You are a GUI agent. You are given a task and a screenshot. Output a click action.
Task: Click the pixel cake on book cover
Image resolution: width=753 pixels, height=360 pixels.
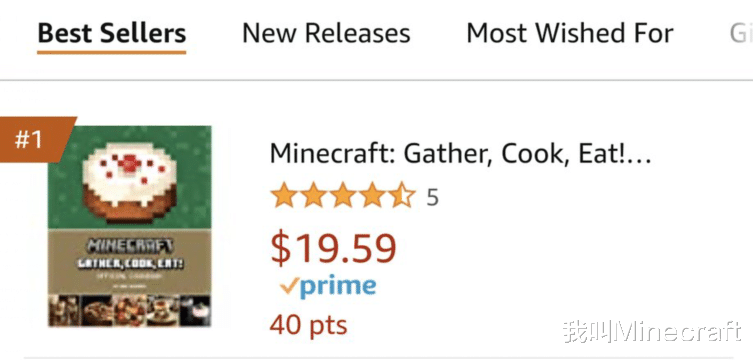(130, 182)
